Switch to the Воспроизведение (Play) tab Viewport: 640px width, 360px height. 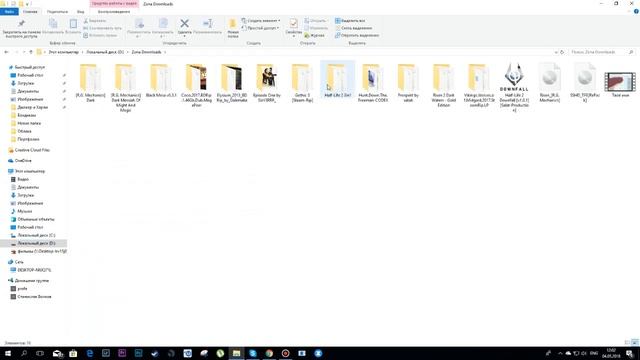[114, 11]
